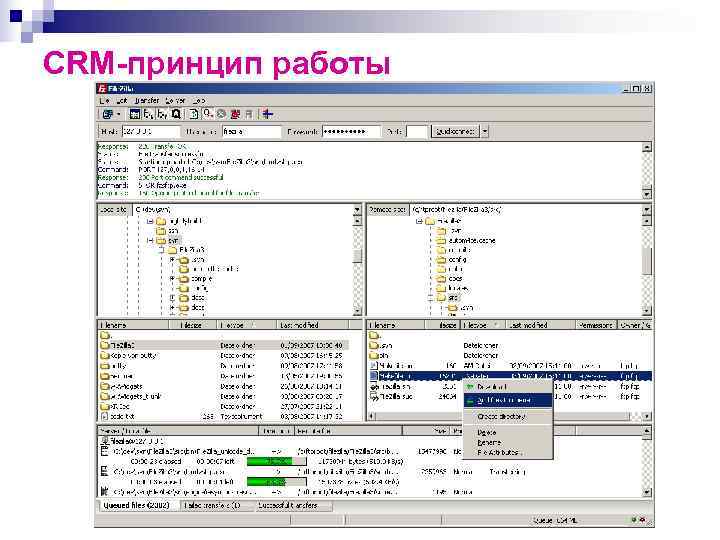Switch to Queued files (2002) tab

(136, 505)
